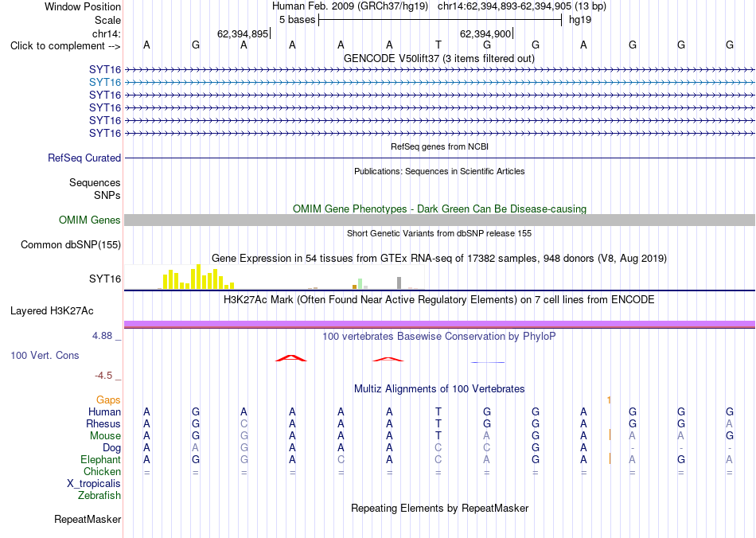This screenshot has height=538, width=756.
Task: Click the GTEx Gene Expression track title
Action: 439,259
